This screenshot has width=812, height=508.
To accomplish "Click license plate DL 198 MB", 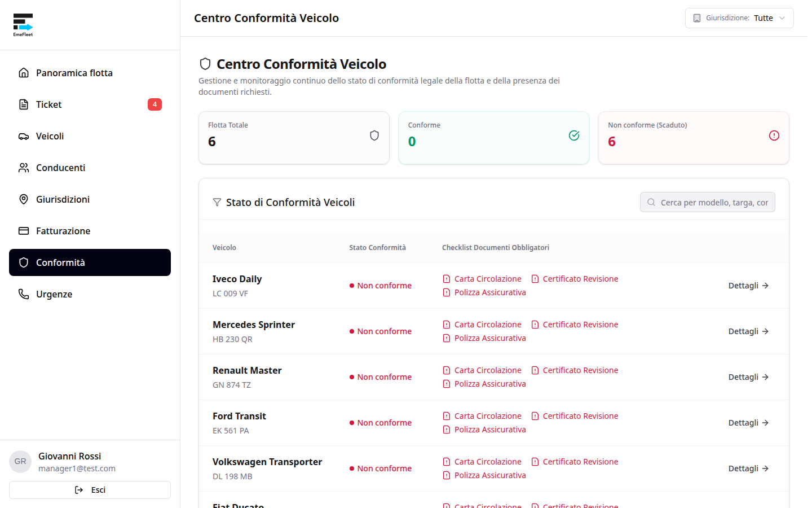I will [x=232, y=476].
